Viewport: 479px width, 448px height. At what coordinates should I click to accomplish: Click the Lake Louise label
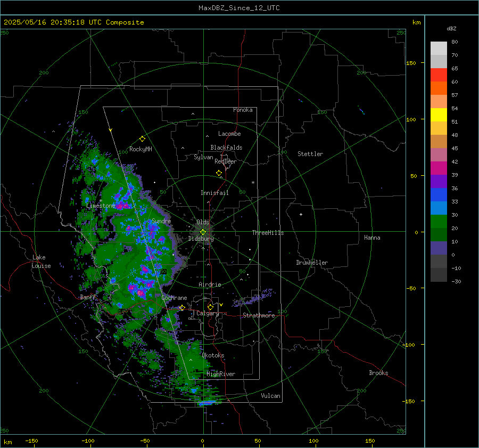click(41, 262)
